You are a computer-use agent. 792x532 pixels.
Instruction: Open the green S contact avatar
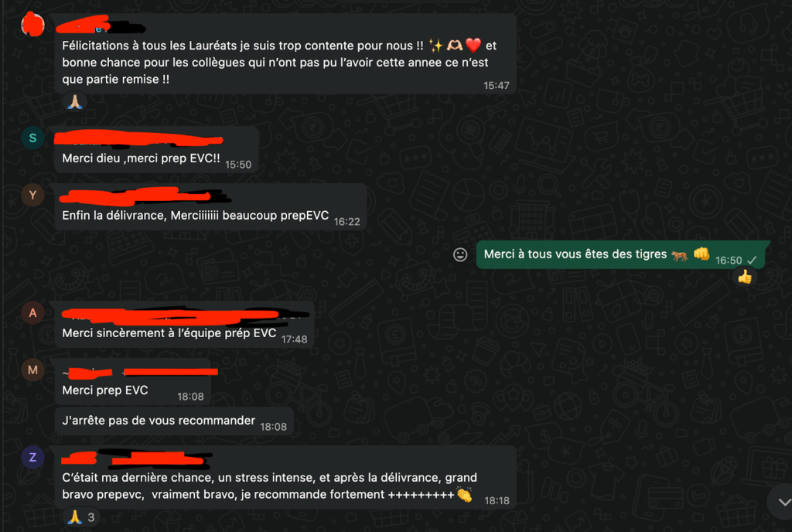pos(32,138)
